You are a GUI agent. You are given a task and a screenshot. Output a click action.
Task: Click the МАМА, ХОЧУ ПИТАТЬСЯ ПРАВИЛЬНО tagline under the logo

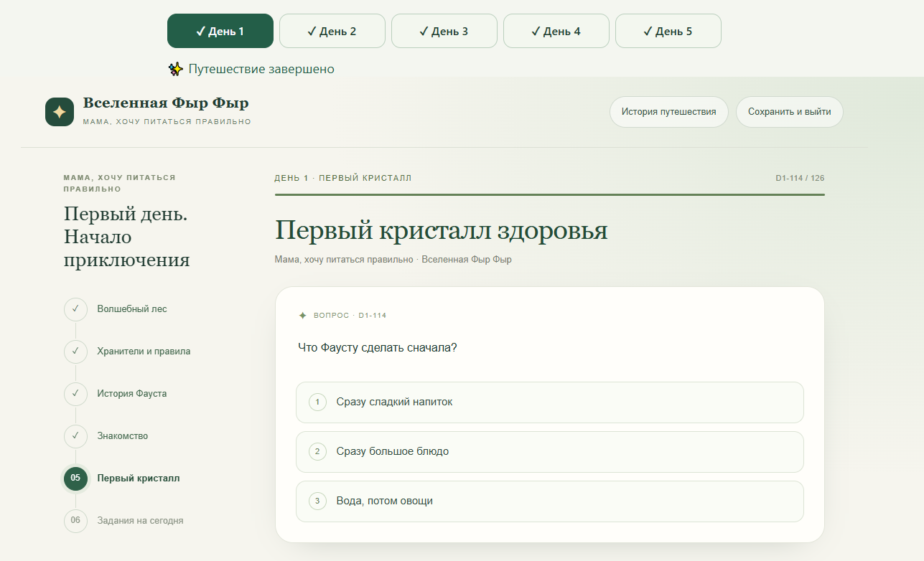167,122
